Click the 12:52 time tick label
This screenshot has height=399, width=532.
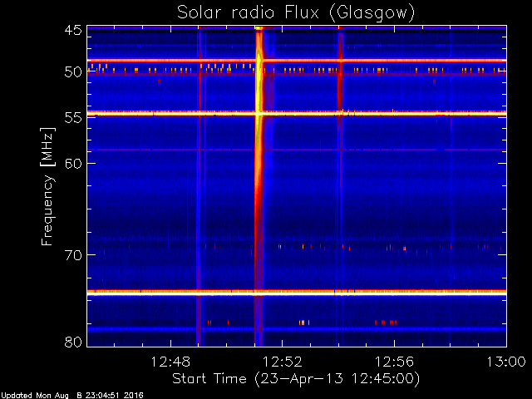tap(283, 362)
